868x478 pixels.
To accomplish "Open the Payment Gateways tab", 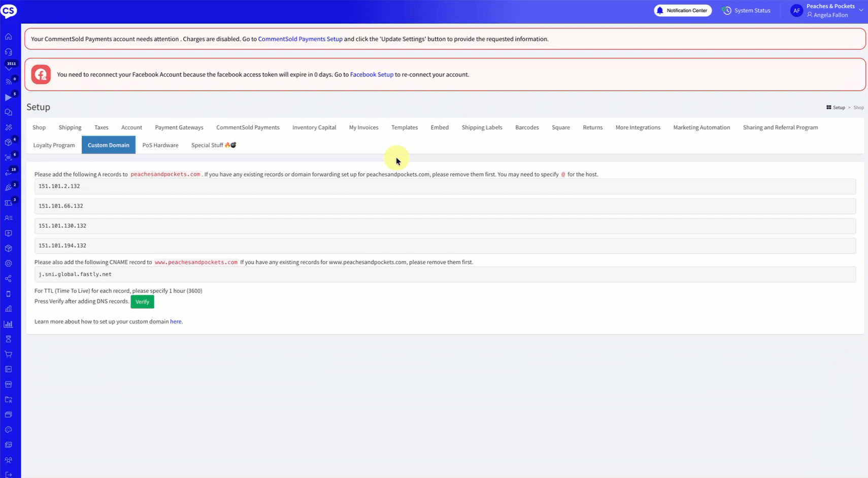I will coord(179,127).
